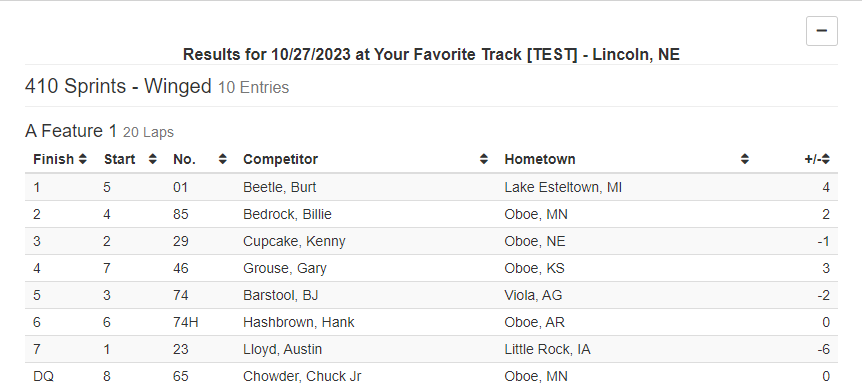The image size is (862, 392).
Task: Select the Bedrock, Billie competitor row
Action: click(x=431, y=214)
